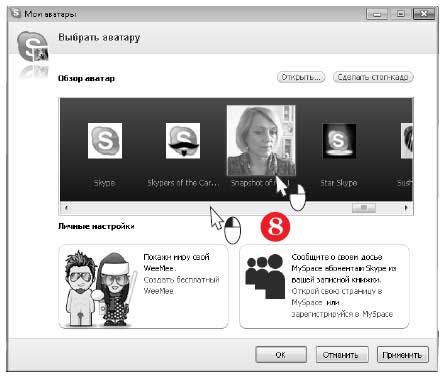This screenshot has height=379, width=445.
Task: Click the 'Star Skype' avatar caption
Action: pos(339,183)
